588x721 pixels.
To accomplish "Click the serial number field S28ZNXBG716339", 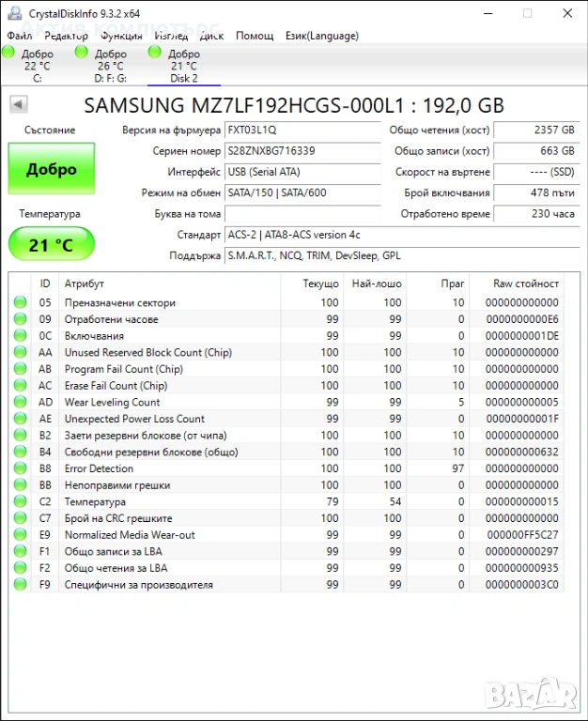I will coord(302,151).
